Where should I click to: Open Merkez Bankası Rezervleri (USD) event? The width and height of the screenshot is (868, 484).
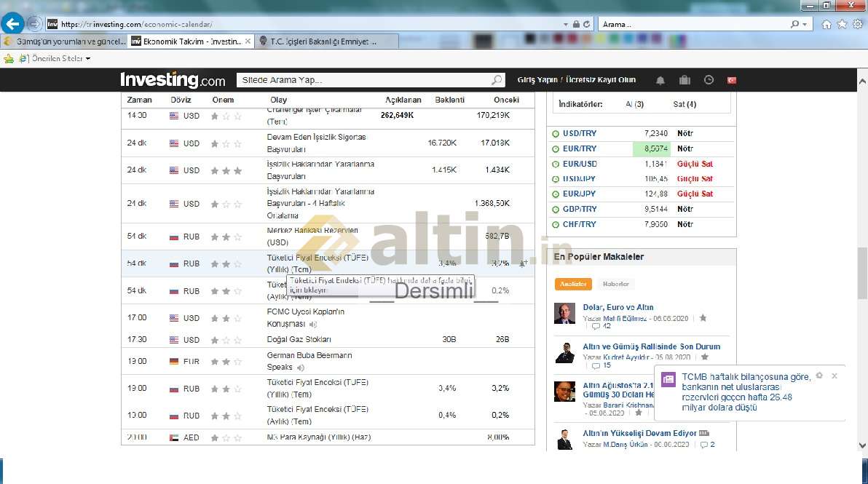tap(312, 237)
